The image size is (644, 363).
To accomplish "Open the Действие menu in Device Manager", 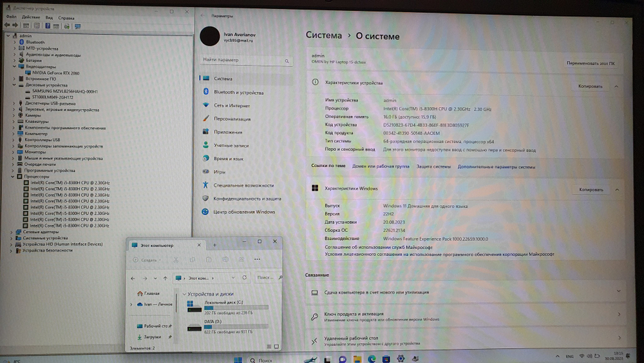I will (31, 17).
